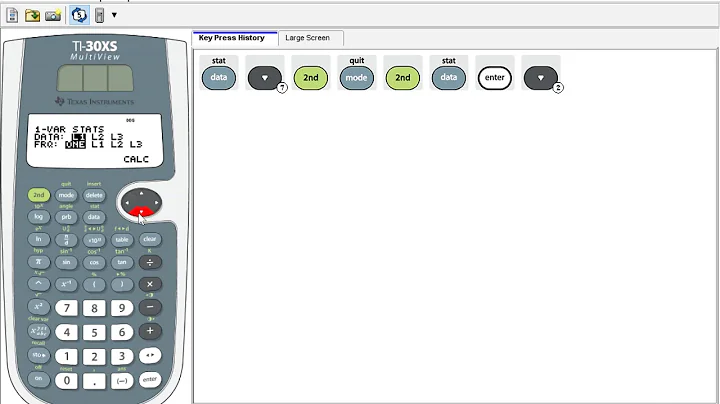Click CALC on the calculator display

136,159
